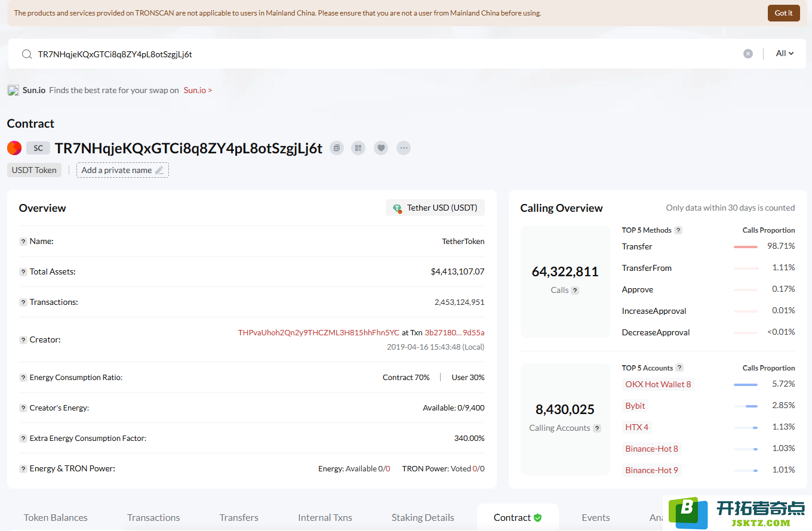The width and height of the screenshot is (812, 531).
Task: Add a private name for this contract
Action: pos(122,170)
